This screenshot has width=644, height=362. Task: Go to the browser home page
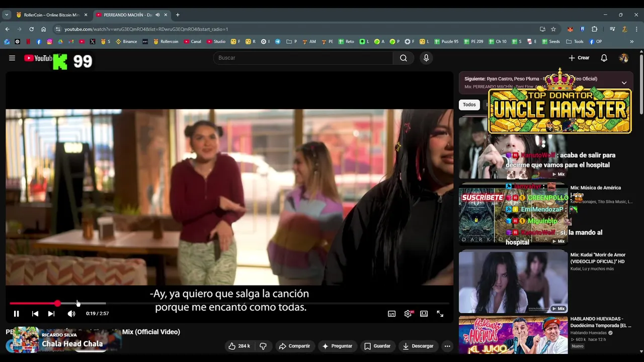43,29
